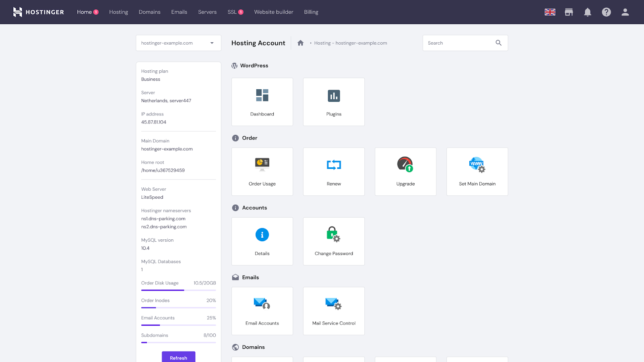Click the Subdomains progress bar
The height and width of the screenshot is (362, 644).
pos(178,342)
